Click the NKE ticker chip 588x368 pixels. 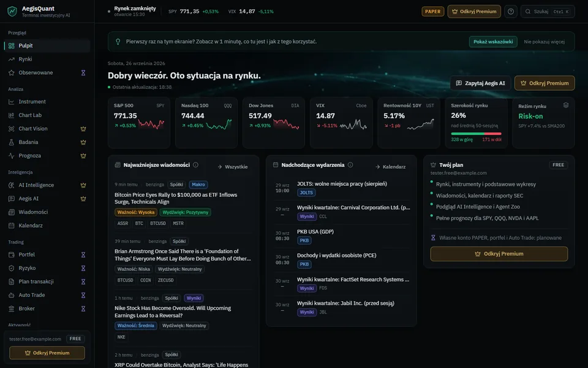[x=121, y=337]
